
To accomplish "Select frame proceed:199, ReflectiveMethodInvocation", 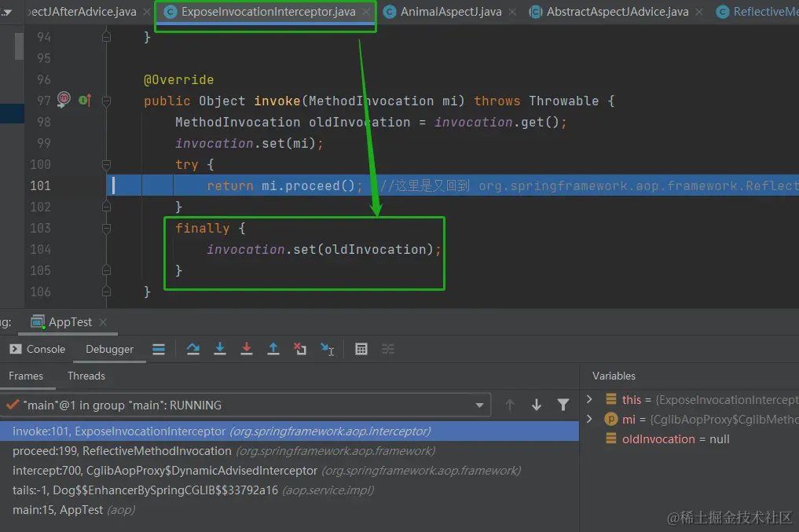I will pos(289,451).
